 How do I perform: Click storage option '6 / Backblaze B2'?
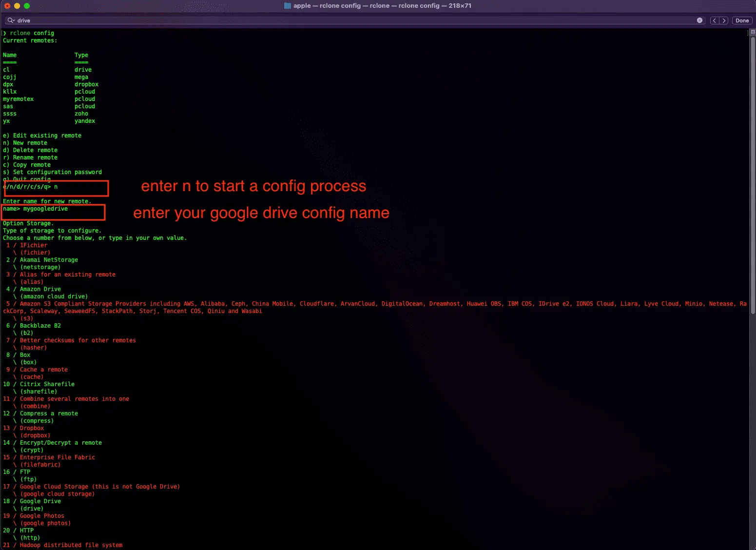pyautogui.click(x=34, y=326)
